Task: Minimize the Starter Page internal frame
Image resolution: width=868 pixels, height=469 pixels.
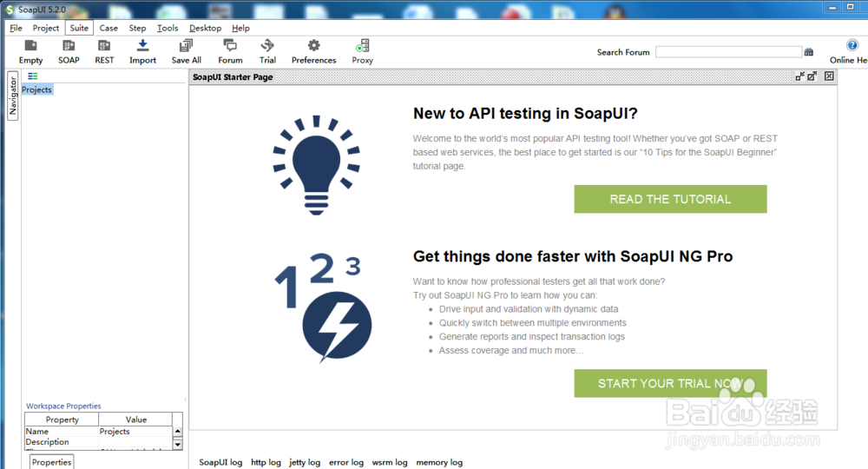Action: tap(800, 76)
